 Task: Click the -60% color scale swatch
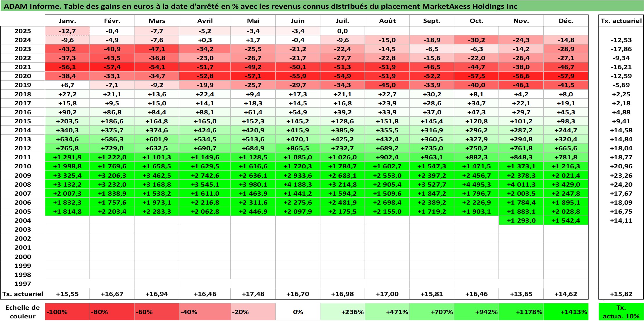tap(157, 312)
